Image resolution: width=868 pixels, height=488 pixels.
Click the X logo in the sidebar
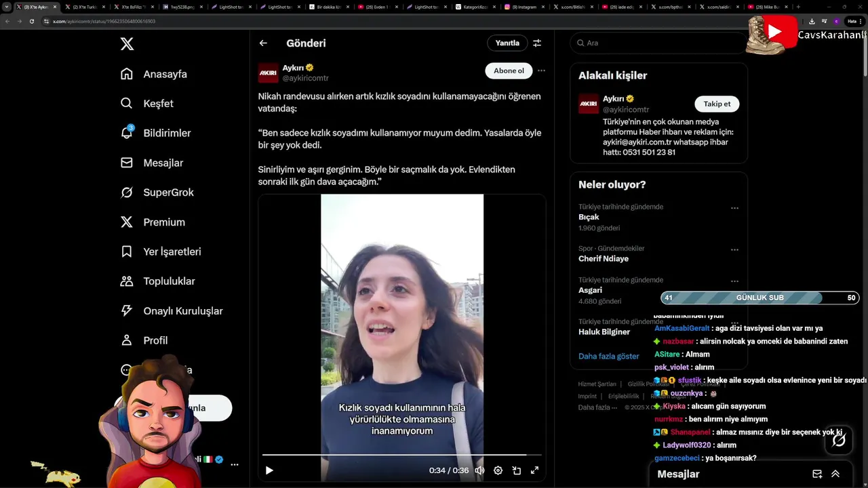tap(127, 44)
